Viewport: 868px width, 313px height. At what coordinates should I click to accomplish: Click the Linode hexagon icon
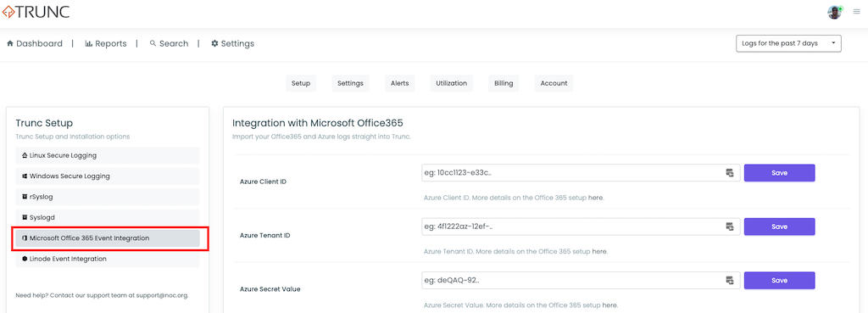tap(25, 259)
